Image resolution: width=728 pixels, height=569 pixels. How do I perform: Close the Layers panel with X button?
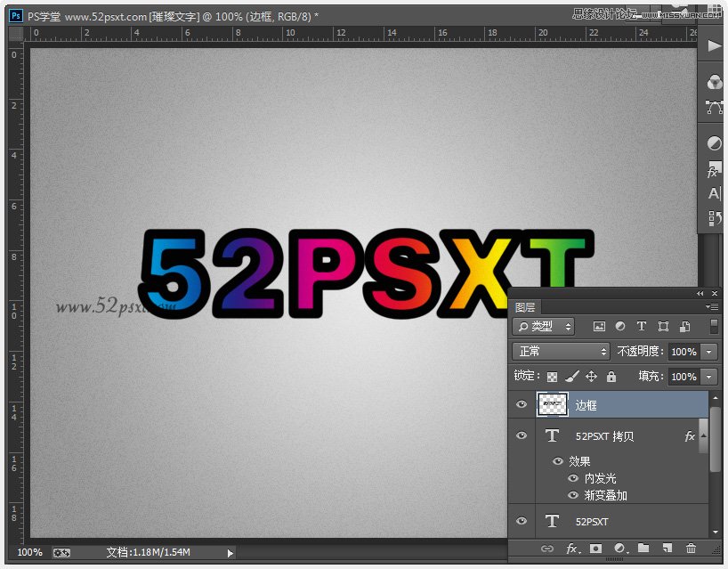(x=715, y=294)
